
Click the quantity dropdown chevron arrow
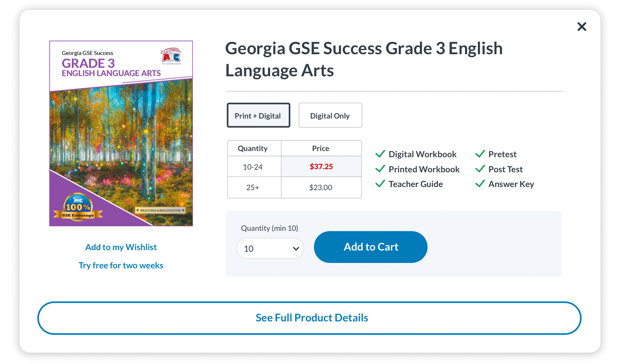(296, 249)
